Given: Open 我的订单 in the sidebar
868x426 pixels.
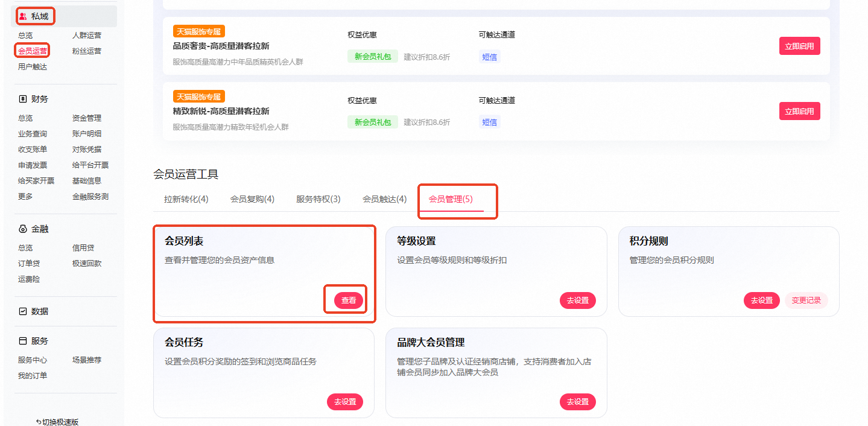Looking at the screenshot, I should [33, 376].
